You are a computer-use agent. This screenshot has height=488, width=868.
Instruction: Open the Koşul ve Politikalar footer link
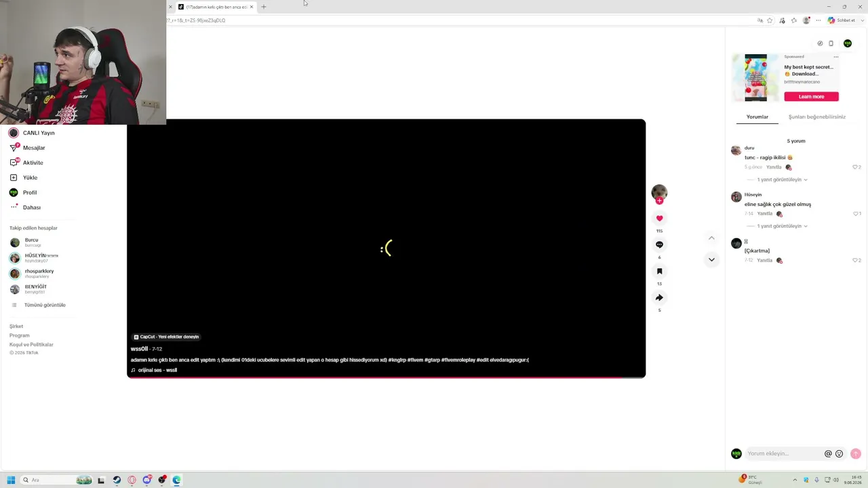pos(31,345)
